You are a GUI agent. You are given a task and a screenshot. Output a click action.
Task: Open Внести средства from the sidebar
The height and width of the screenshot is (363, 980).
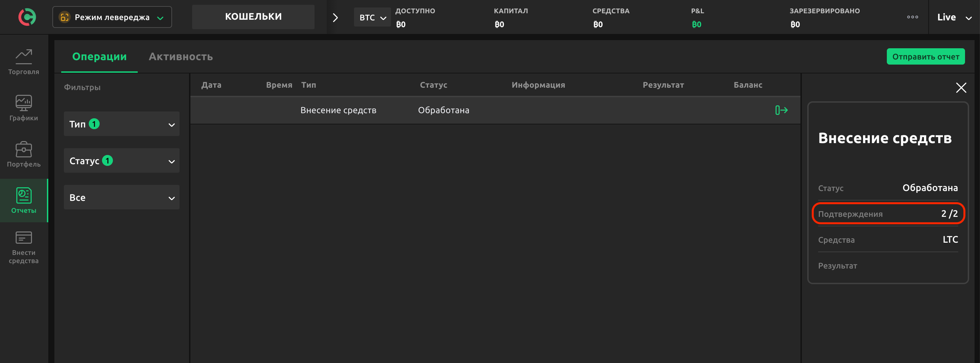click(x=23, y=247)
